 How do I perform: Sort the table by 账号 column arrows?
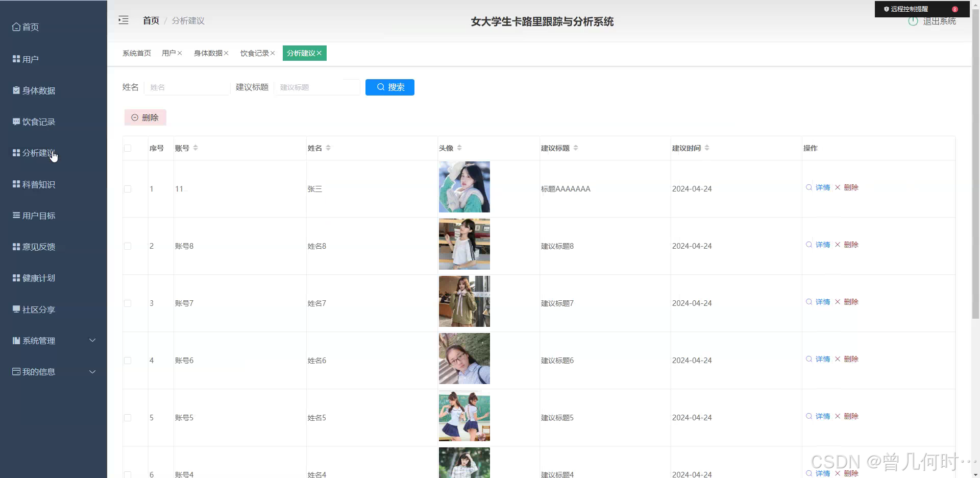click(x=195, y=148)
